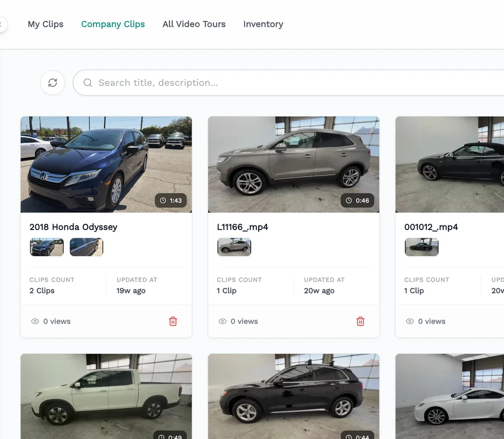
Task: Click the 19w ago updated value
Action: pos(131,291)
